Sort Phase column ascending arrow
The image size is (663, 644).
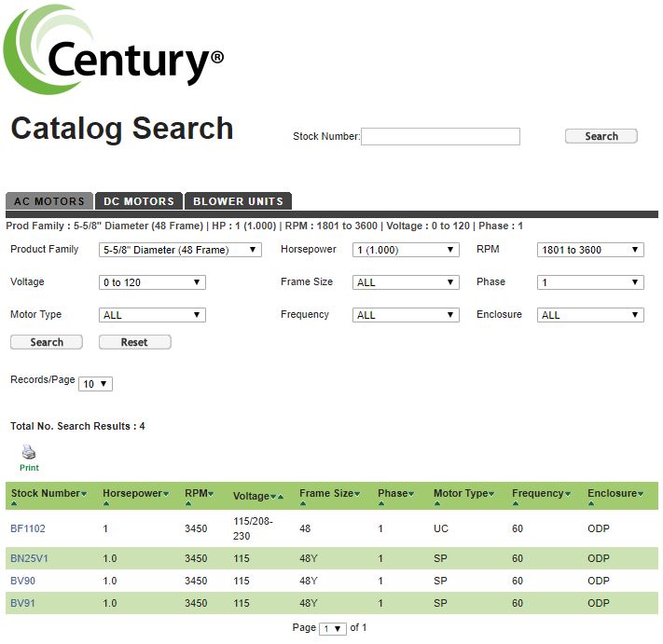[x=381, y=503]
